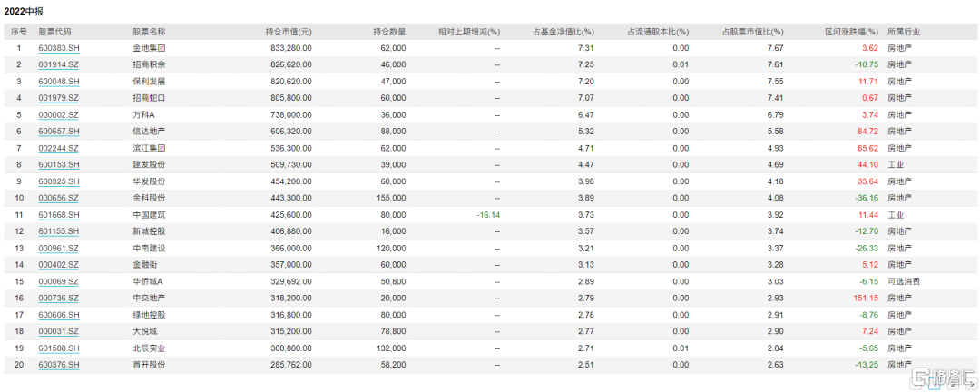This screenshot has height=392, width=980.
Task: Open stock code link 002244.SZ
Action: (59, 148)
